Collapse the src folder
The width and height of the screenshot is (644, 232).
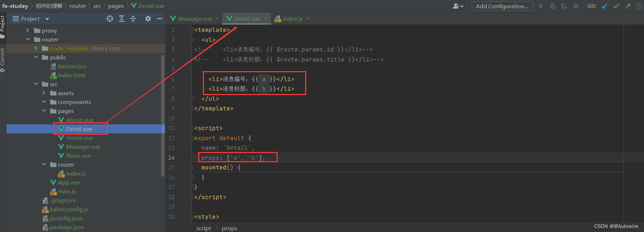point(36,84)
